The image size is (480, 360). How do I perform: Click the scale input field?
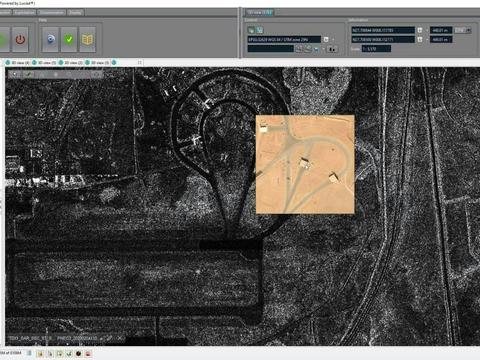[x=376, y=49]
